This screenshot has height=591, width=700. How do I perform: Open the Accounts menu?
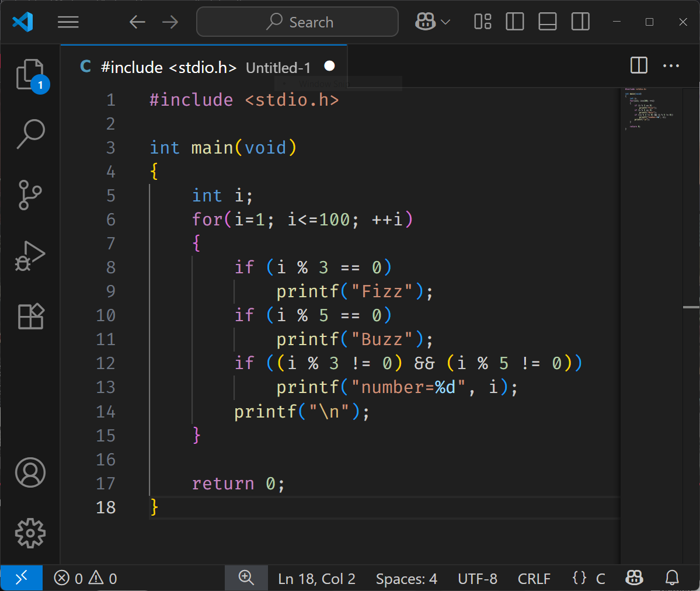(x=30, y=472)
